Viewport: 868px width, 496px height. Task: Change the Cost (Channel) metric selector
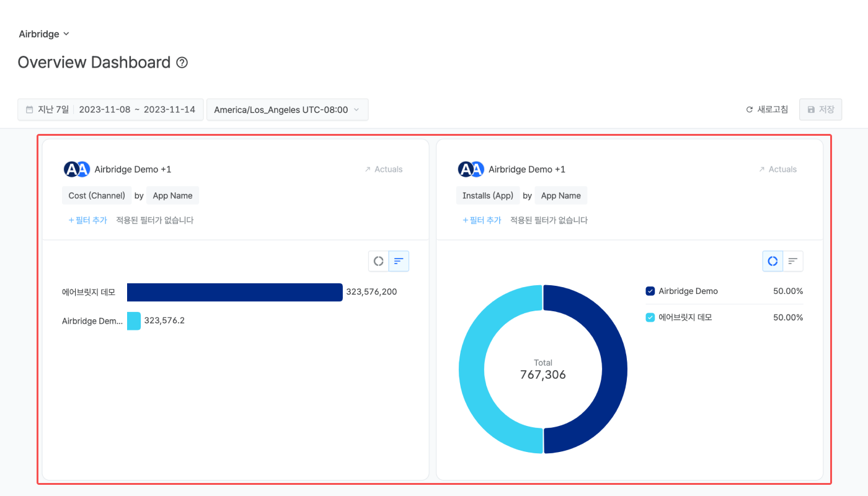point(97,195)
